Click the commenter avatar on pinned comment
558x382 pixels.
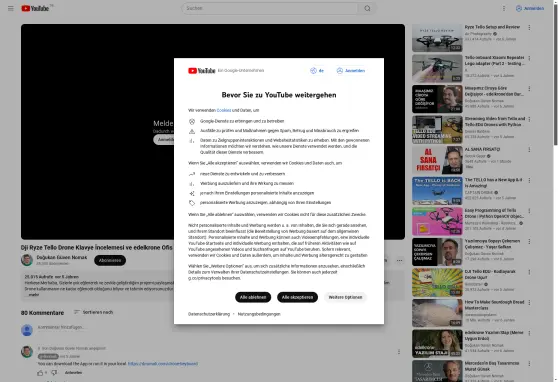[x=27, y=352]
